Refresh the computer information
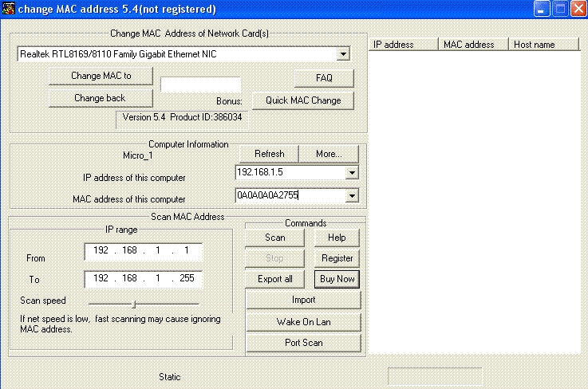Image resolution: width=588 pixels, height=389 pixels. click(269, 154)
